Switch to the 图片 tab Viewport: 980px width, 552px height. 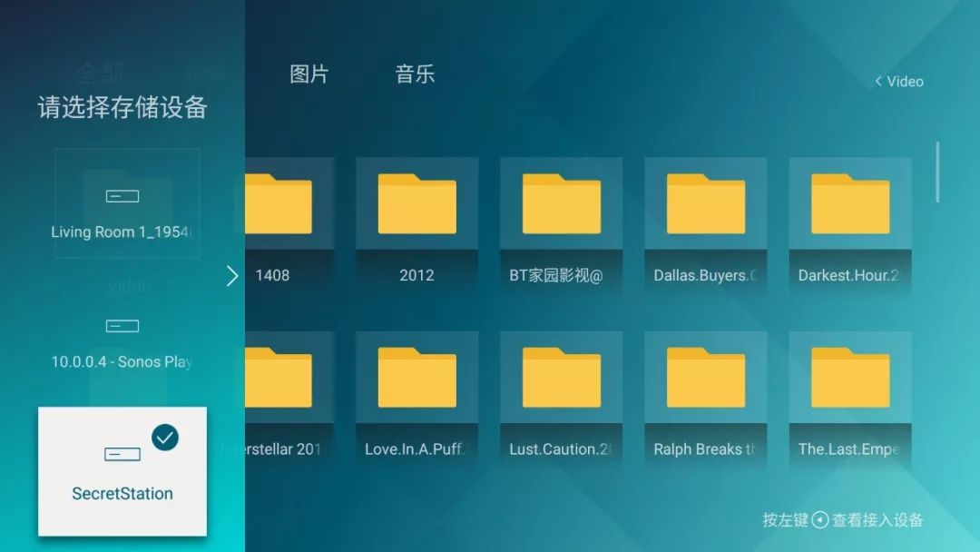click(x=309, y=74)
